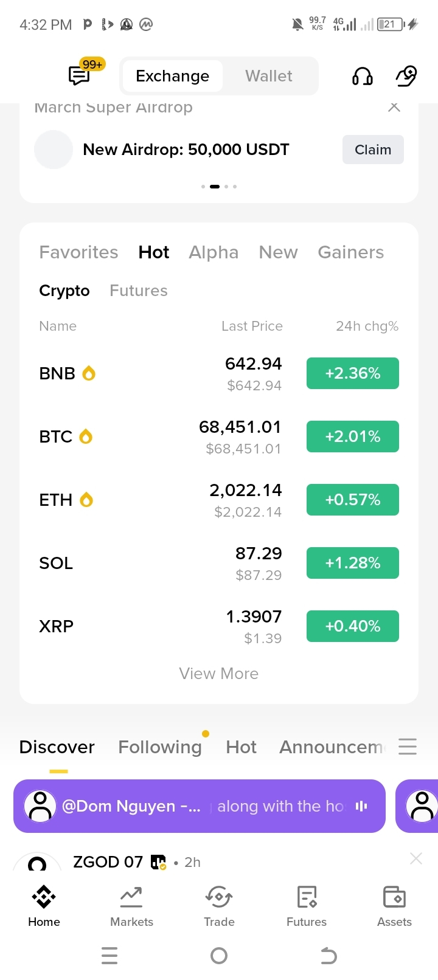Select the Exchange toggle option
Screen dimensions: 438x980
(x=172, y=76)
